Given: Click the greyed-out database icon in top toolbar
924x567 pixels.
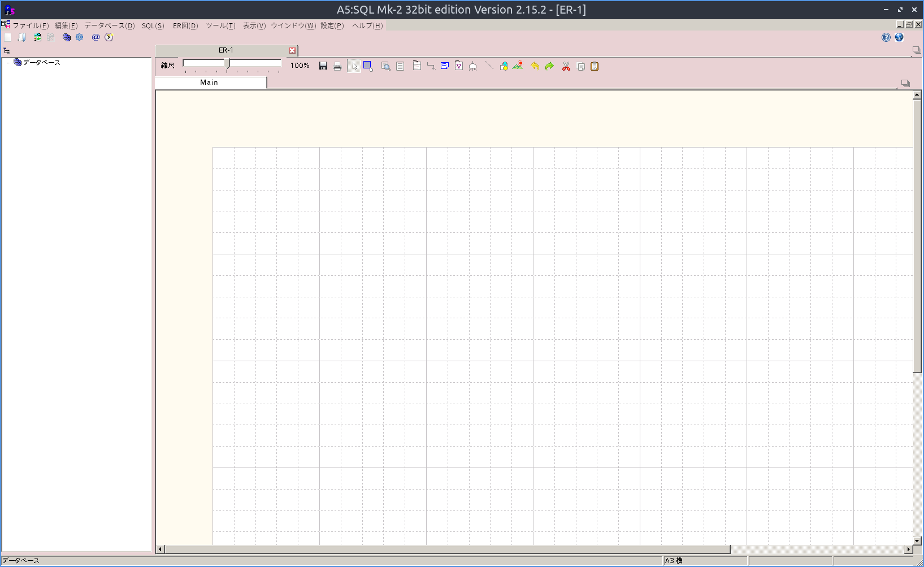Looking at the screenshot, I should [x=51, y=37].
